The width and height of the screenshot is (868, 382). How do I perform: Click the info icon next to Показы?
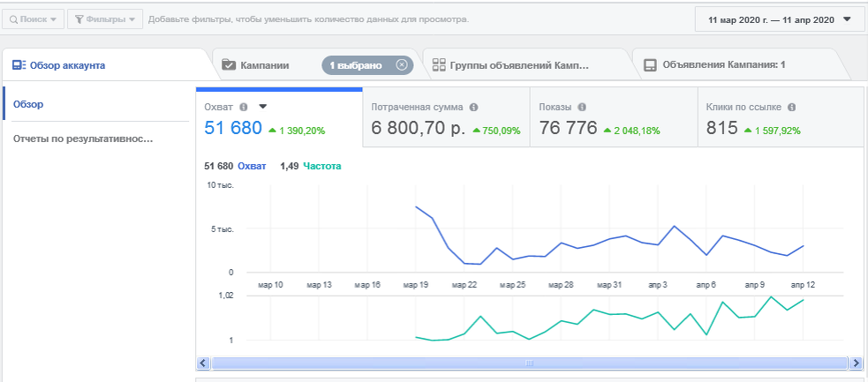click(x=582, y=108)
